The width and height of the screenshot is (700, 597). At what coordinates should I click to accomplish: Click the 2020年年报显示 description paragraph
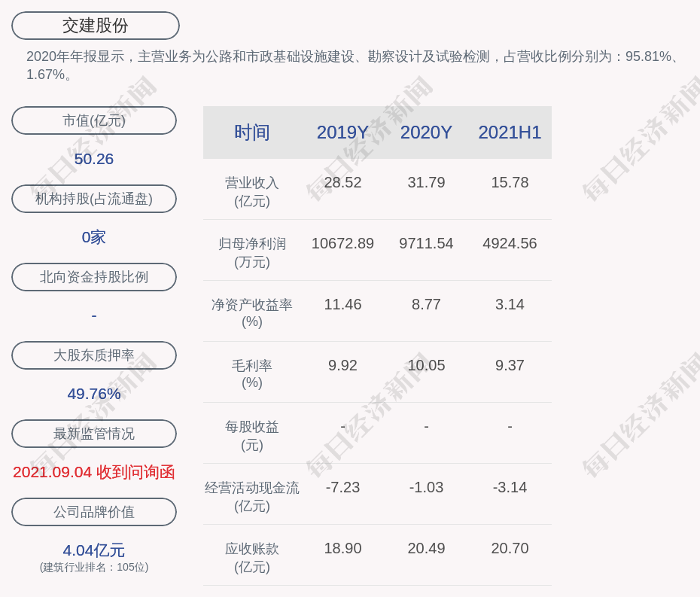(x=353, y=65)
